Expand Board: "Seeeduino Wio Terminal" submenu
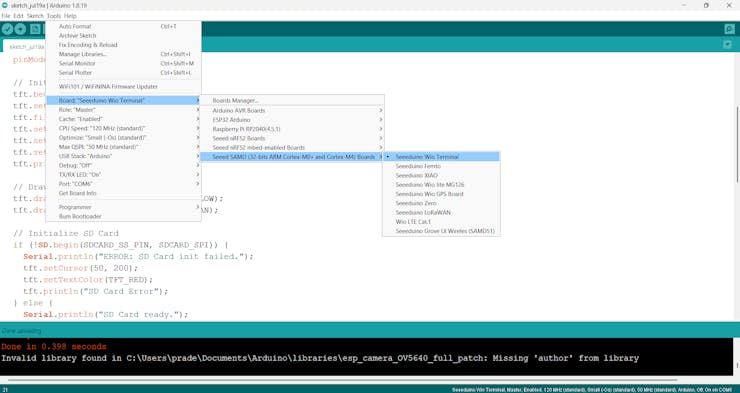 tap(123, 100)
